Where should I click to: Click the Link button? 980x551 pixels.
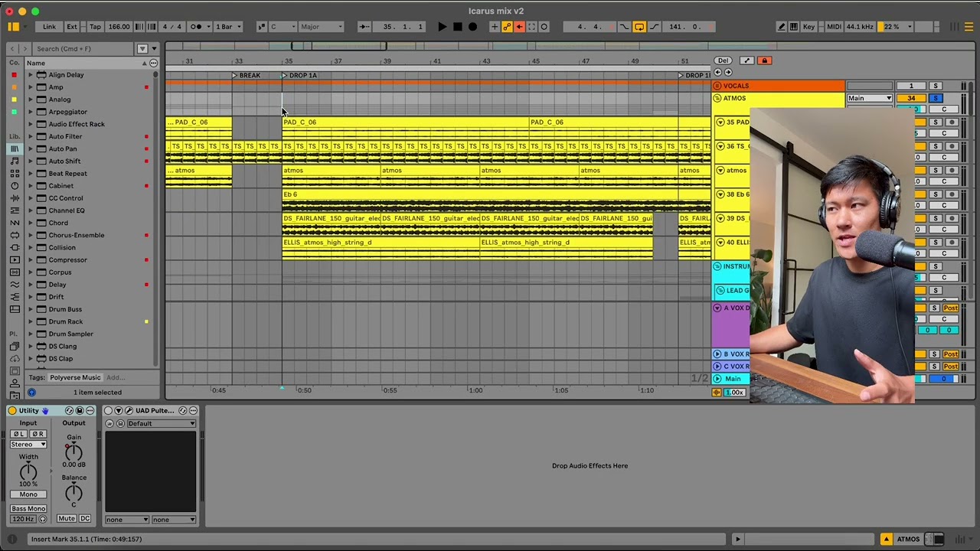click(x=49, y=27)
